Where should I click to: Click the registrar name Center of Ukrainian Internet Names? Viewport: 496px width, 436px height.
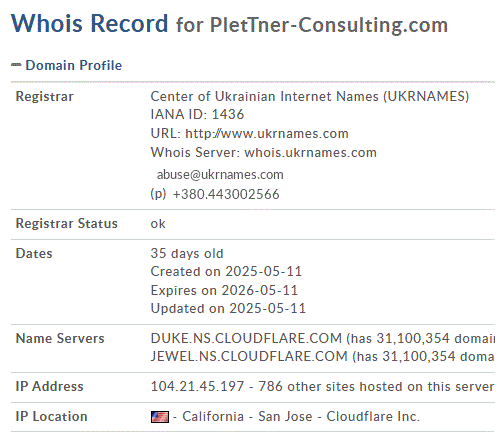point(265,96)
